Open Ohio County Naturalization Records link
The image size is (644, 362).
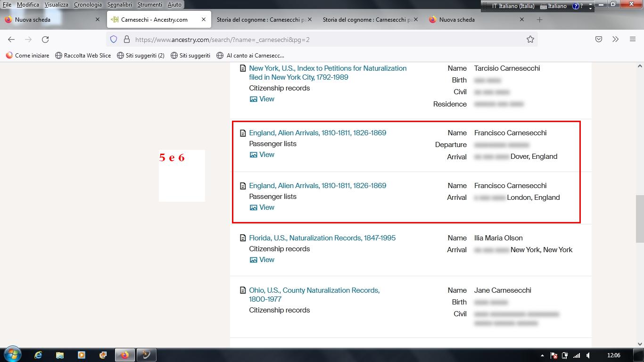(x=314, y=295)
